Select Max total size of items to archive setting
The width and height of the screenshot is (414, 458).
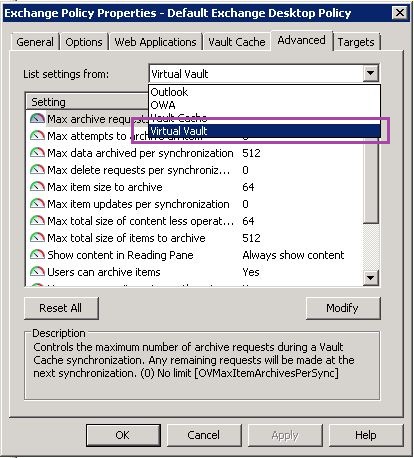(x=126, y=238)
